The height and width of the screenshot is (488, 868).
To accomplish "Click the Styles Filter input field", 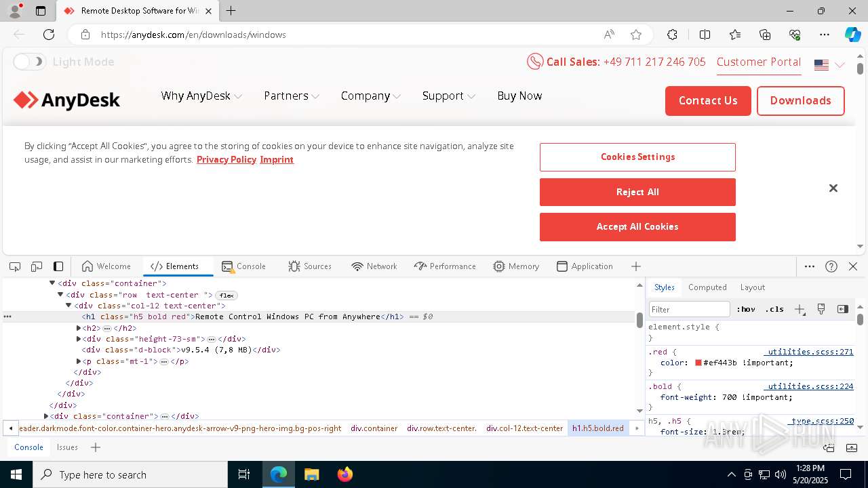I will [x=689, y=309].
